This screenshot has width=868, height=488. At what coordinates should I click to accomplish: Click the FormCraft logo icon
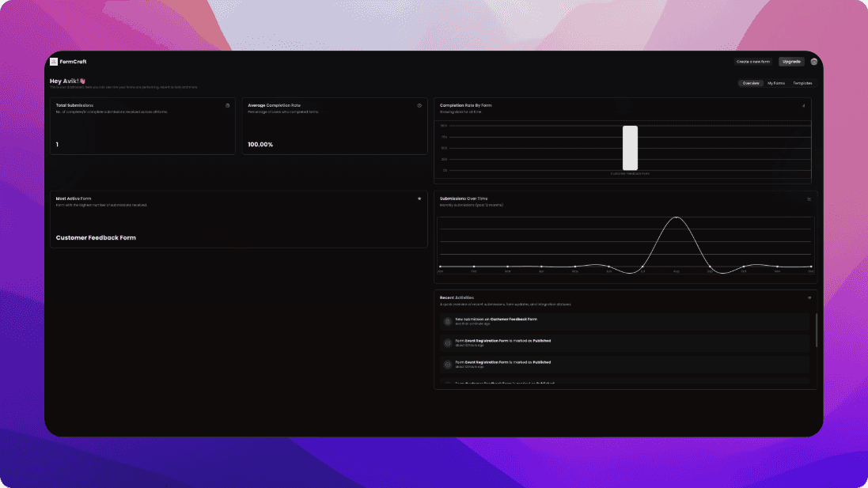click(x=53, y=62)
